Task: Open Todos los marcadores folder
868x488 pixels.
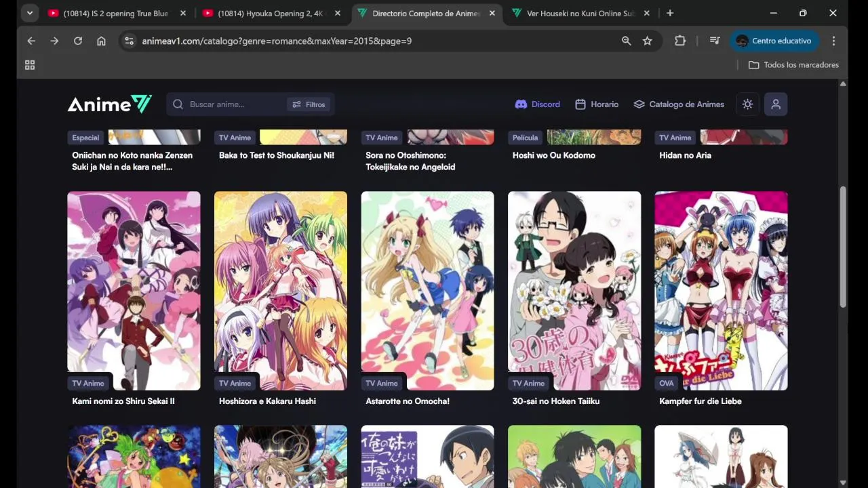Action: (793, 65)
